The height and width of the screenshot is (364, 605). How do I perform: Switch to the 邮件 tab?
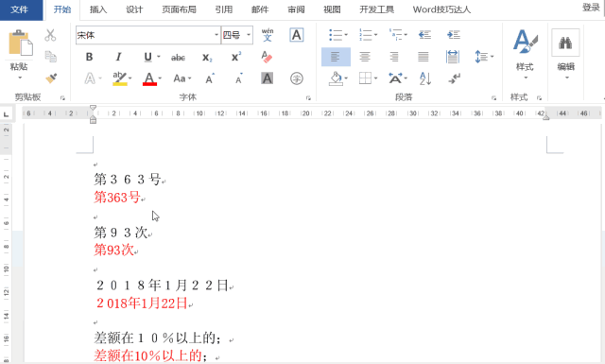[260, 9]
